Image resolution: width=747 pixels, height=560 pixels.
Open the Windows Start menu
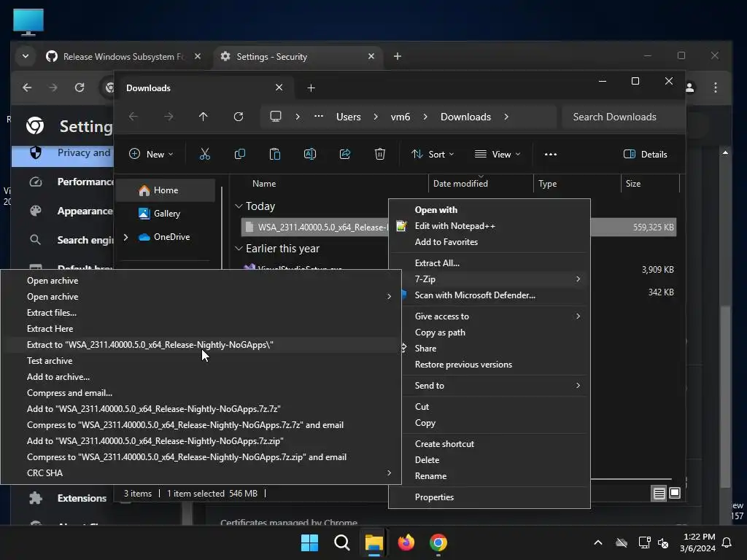tap(309, 542)
